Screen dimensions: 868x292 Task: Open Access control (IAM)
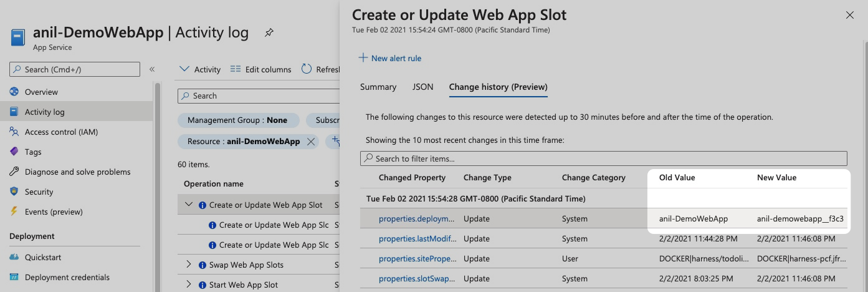(61, 132)
